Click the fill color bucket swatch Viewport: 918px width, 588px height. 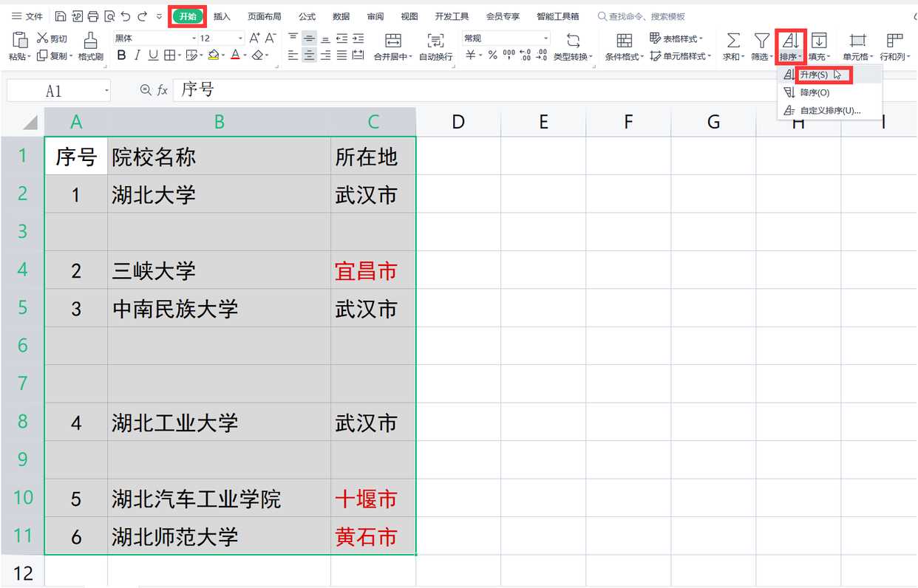tap(213, 55)
